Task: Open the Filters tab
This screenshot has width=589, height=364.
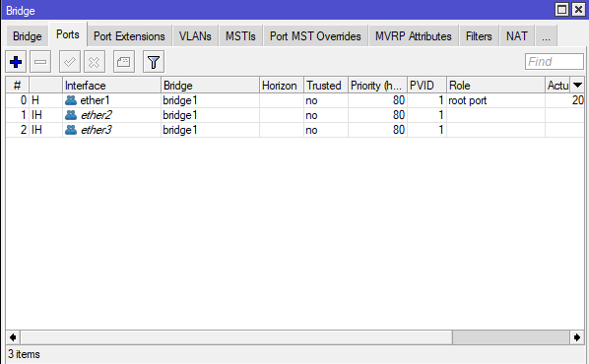Action: [479, 36]
